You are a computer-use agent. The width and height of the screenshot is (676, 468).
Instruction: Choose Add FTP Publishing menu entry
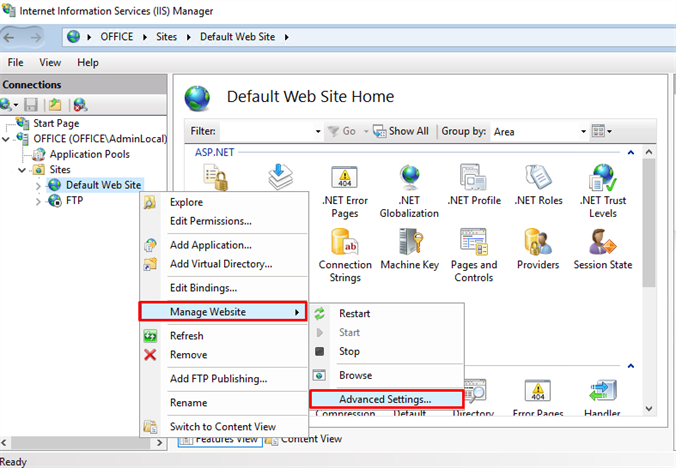pyautogui.click(x=224, y=379)
